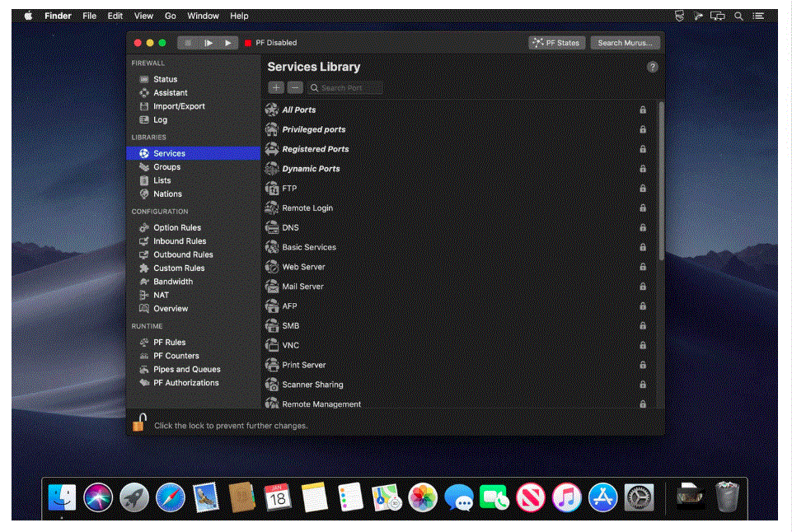Viewport: 792px width, 532px height.
Task: Click the lock icon on All Ports row
Action: coord(643,110)
